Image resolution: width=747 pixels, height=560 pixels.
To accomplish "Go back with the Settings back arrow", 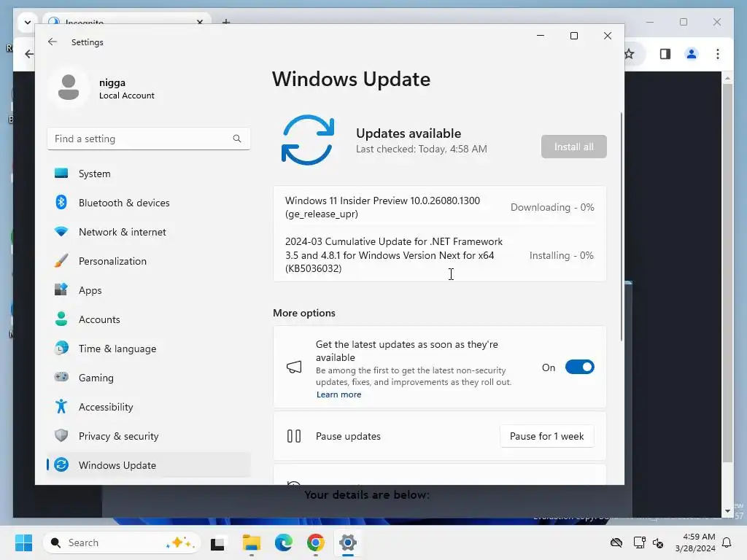I will tap(53, 42).
